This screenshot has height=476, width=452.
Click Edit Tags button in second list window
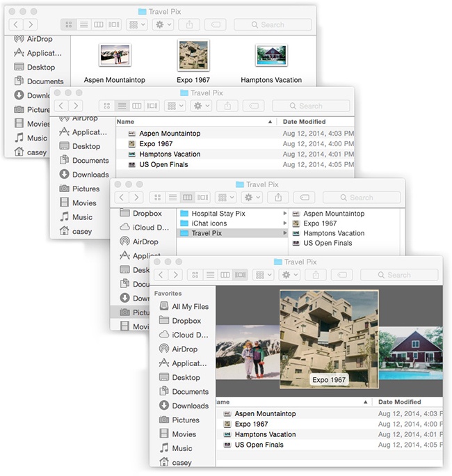click(x=254, y=106)
